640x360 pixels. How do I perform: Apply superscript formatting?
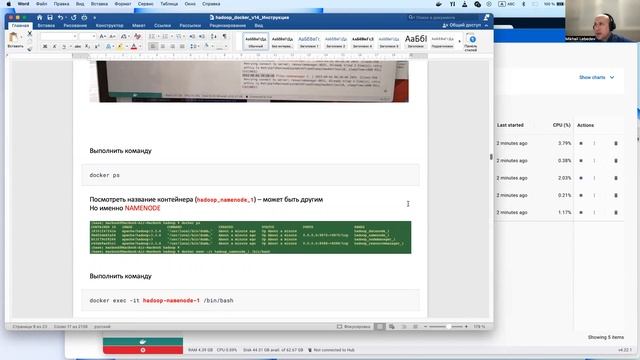point(97,47)
